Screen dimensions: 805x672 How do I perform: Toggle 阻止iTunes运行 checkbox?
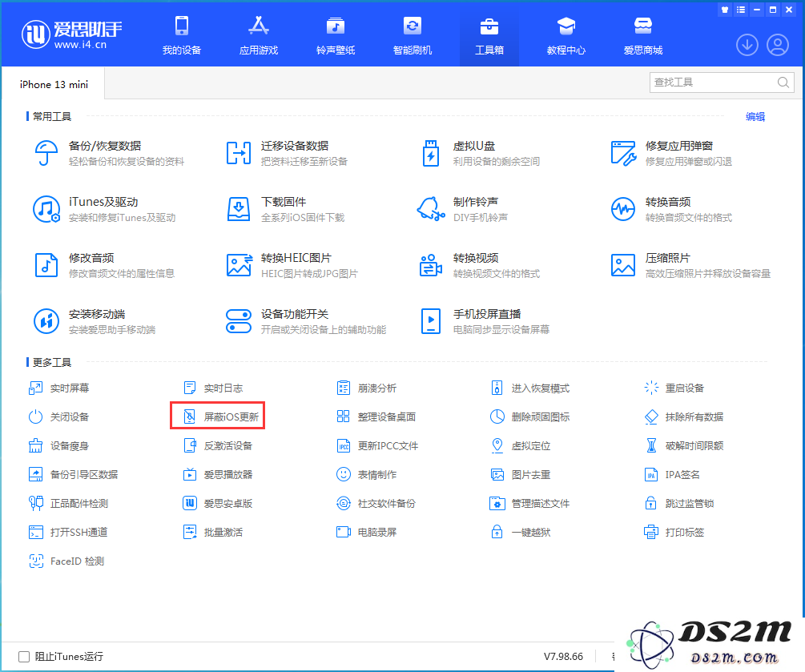24,657
